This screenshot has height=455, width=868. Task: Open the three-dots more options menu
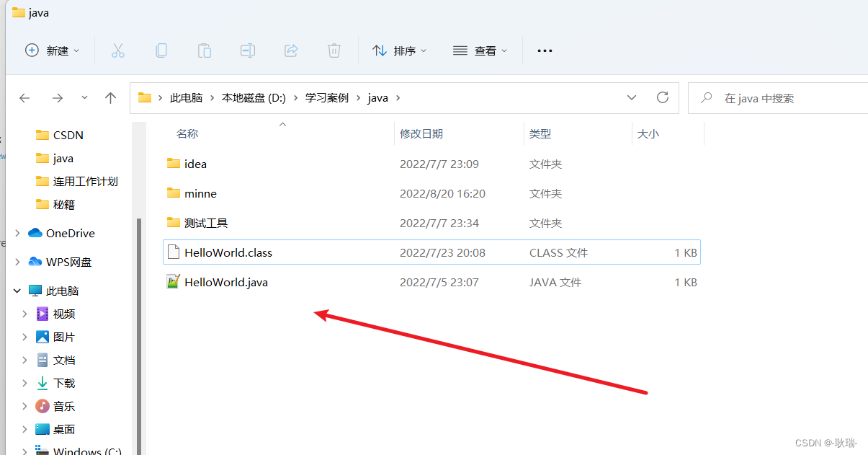545,50
